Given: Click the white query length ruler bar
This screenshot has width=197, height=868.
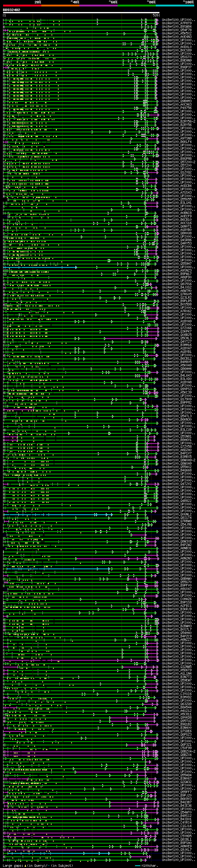Looking at the screenshot, I should coord(81,13).
